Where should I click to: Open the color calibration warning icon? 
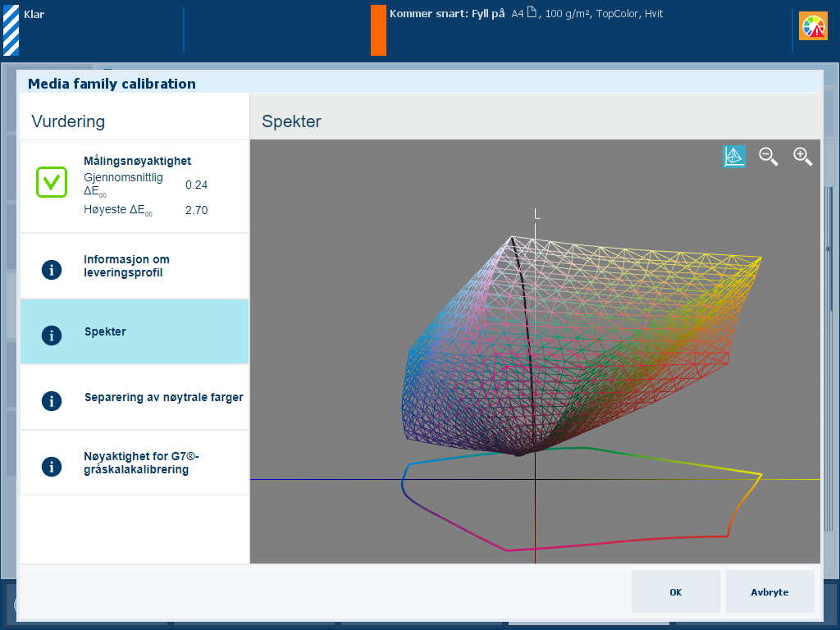[x=813, y=26]
